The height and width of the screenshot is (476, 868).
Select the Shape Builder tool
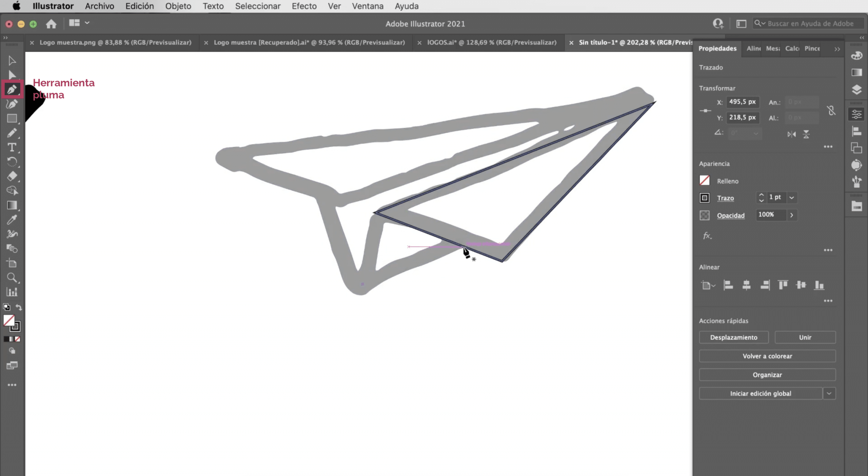coord(12,191)
